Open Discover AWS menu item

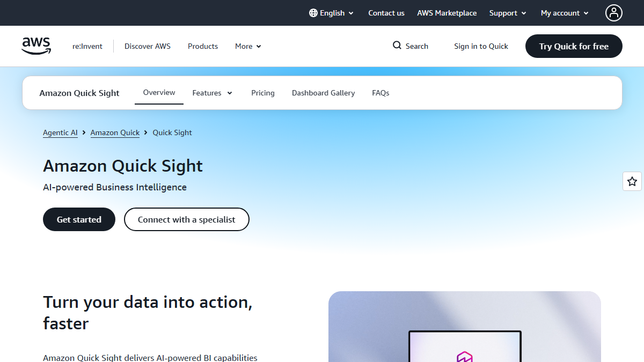[x=148, y=46]
